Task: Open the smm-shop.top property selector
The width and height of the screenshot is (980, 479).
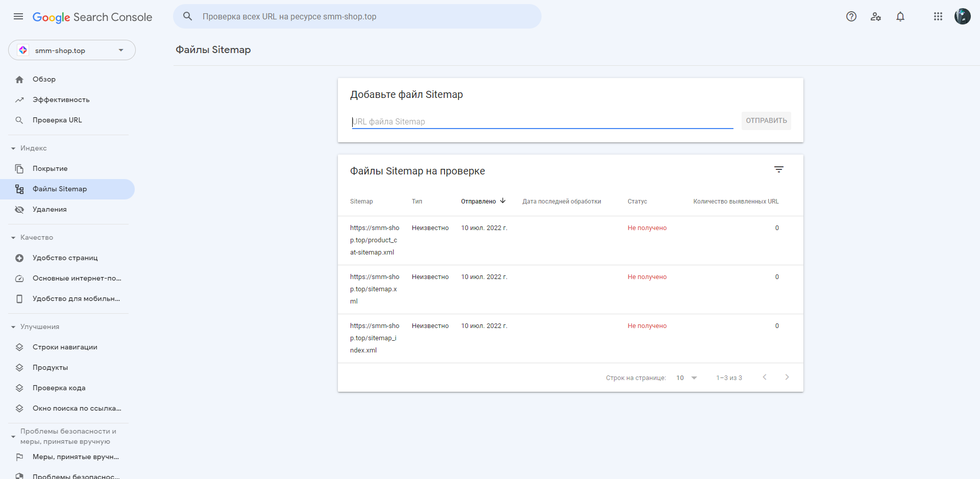Action: (72, 50)
